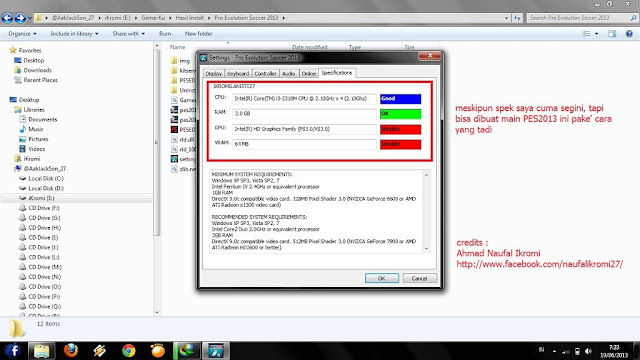Screen dimensions: 640x360
Task: Open Windows Explorer taskbar icon
Action: tap(42, 351)
